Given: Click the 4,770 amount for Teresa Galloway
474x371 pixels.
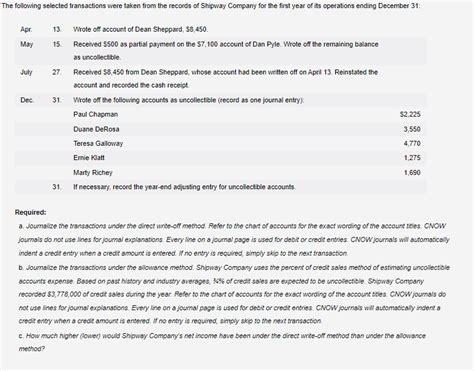Looking at the screenshot, I should click(x=412, y=143).
